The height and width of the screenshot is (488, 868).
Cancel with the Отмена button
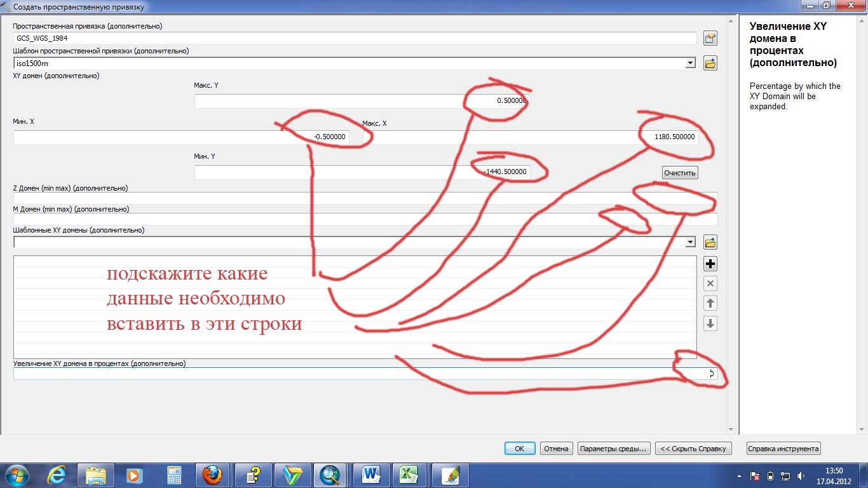[556, 449]
